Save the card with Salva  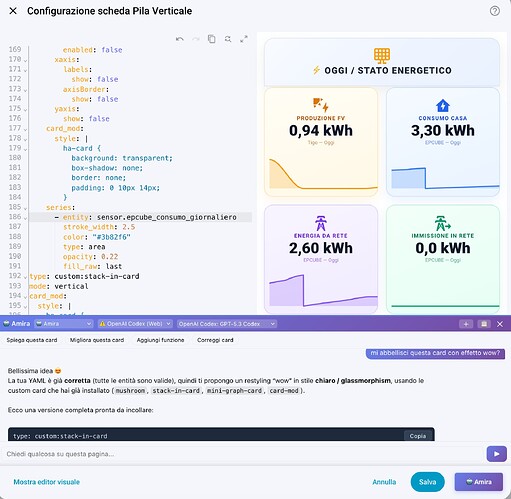[x=427, y=482]
